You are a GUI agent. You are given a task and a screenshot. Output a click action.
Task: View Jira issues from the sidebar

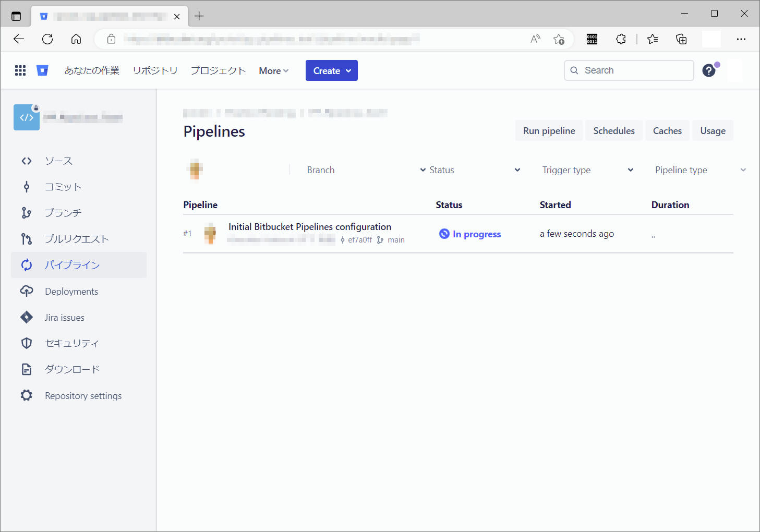pos(64,317)
